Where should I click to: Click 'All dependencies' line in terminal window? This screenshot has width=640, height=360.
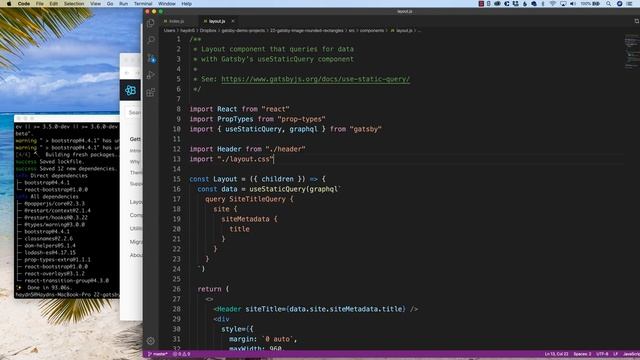(x=54, y=197)
